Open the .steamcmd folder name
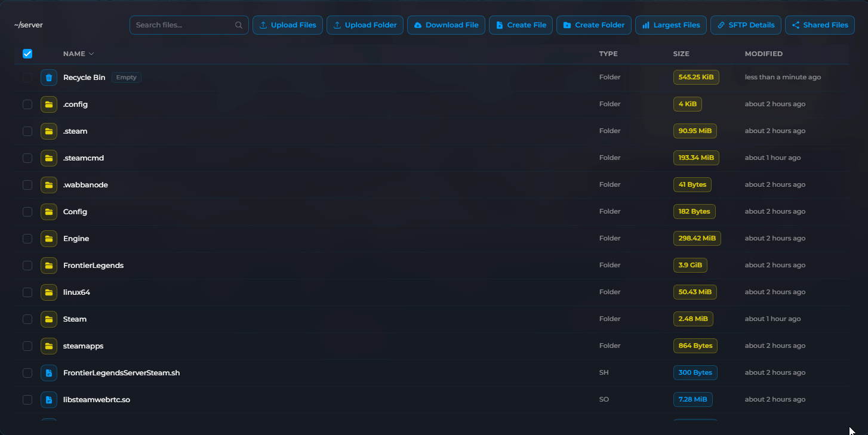868x435 pixels. [x=84, y=158]
